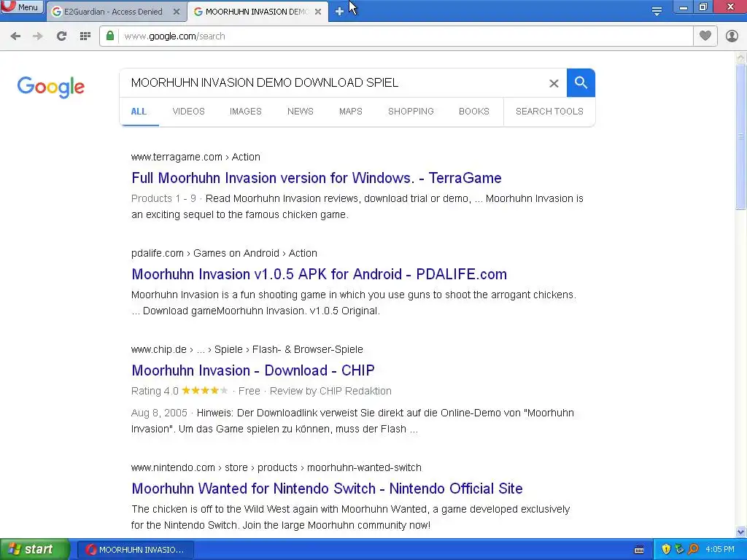Bookmark page with heart icon
The image size is (747, 560).
coord(705,36)
